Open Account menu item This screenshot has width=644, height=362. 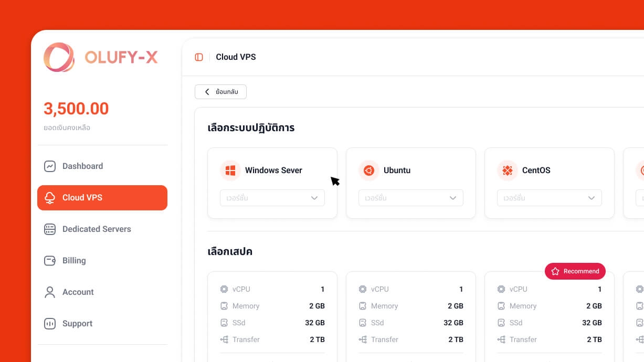(x=102, y=292)
